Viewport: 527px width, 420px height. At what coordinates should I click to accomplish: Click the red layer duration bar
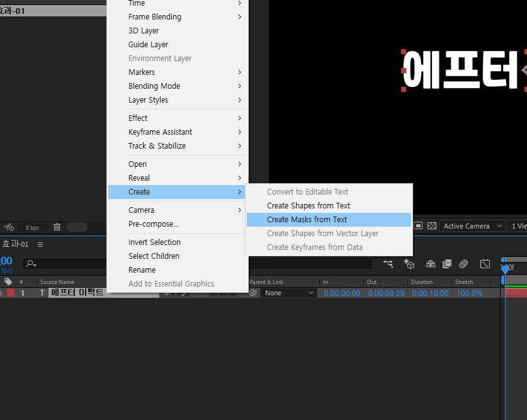pos(516,293)
